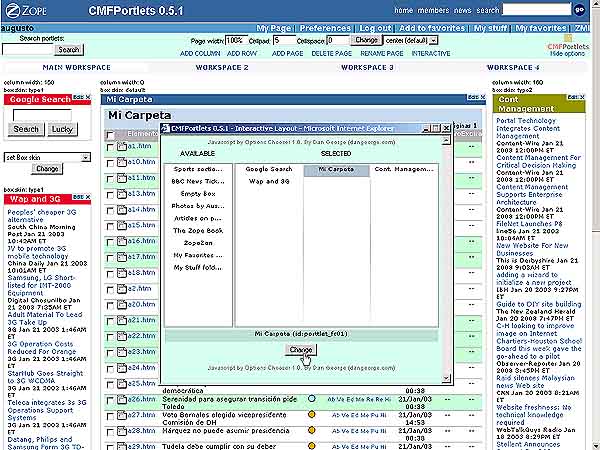Select Mi Carpeta in the Selected column
The image size is (600, 450).
pyautogui.click(x=336, y=169)
